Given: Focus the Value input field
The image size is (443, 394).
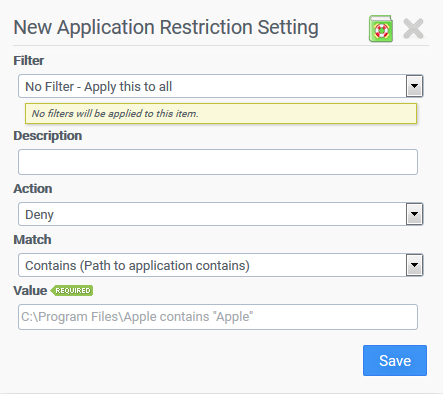Looking at the screenshot, I should click(218, 317).
